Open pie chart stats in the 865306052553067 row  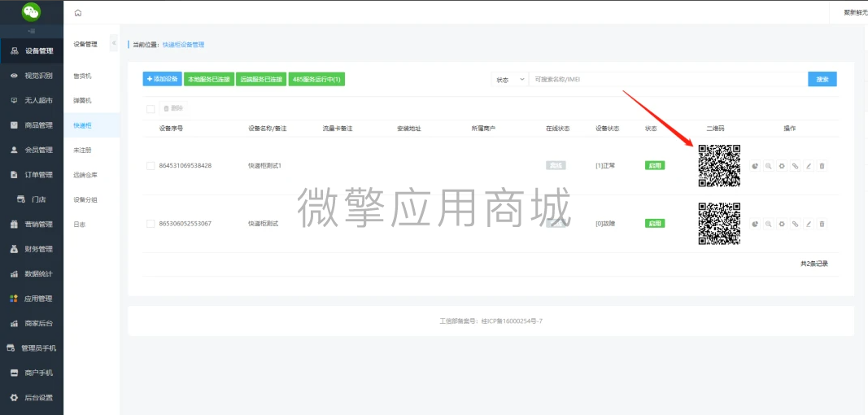(x=755, y=223)
